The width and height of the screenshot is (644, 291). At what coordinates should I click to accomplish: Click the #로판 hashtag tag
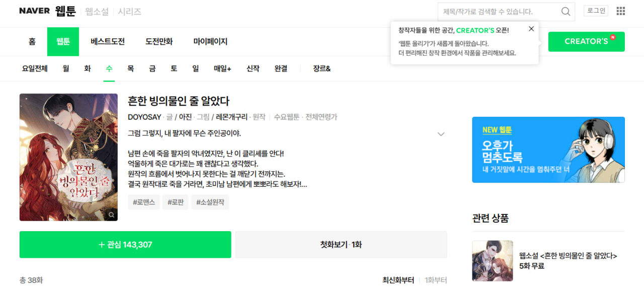point(176,202)
